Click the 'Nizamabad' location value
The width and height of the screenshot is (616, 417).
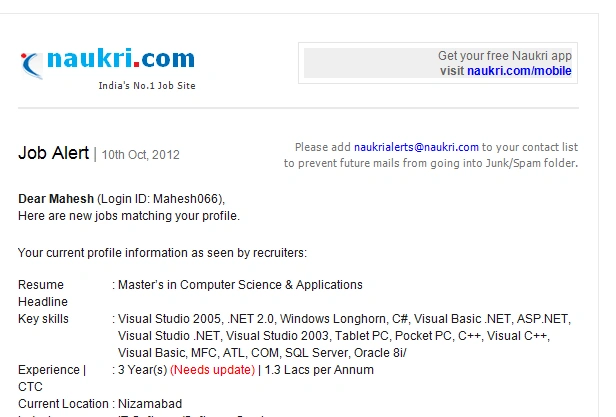(x=150, y=404)
